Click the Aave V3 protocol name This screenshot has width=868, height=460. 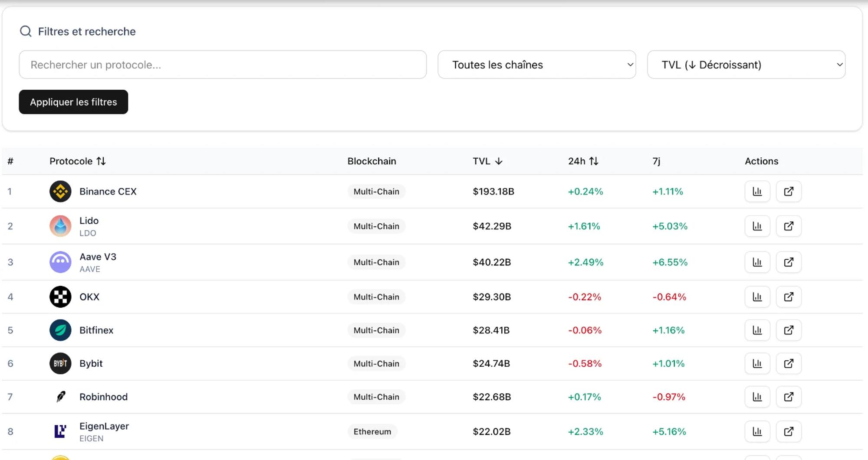98,257
